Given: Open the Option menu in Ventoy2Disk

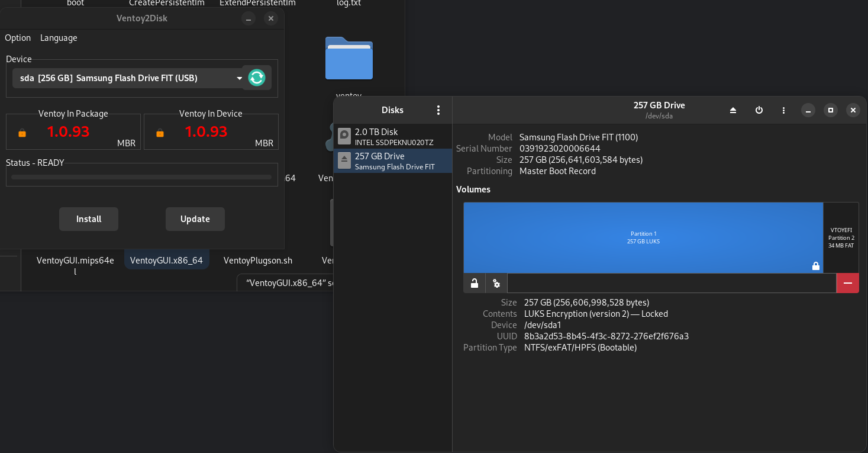Looking at the screenshot, I should [17, 37].
